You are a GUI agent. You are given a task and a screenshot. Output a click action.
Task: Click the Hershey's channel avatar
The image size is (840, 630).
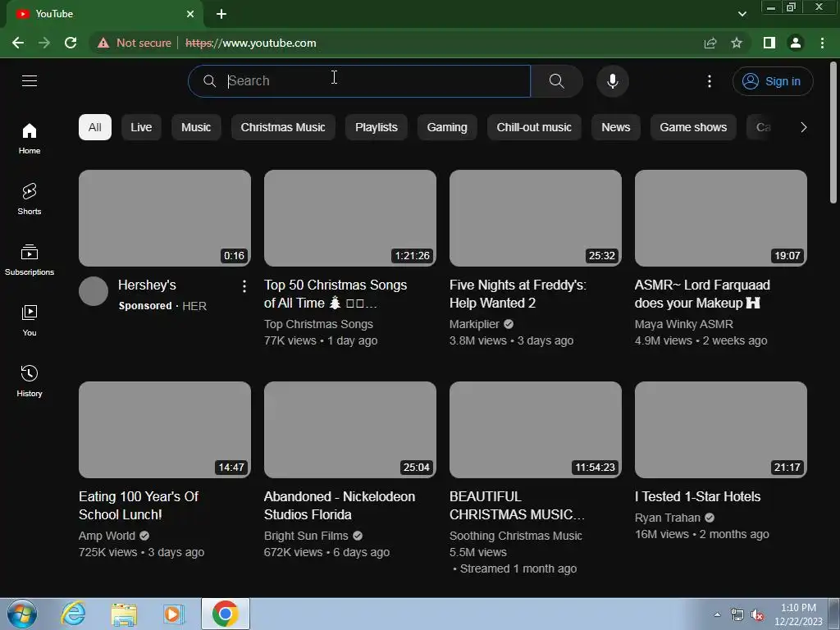coord(94,291)
